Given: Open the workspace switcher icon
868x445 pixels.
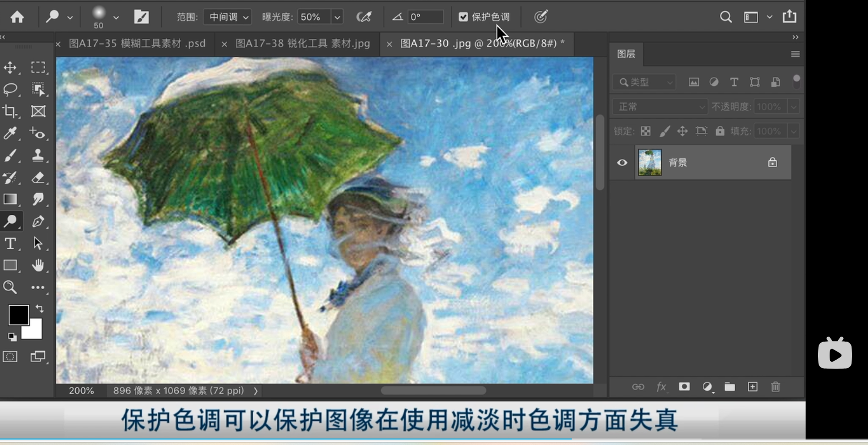Looking at the screenshot, I should tap(751, 17).
